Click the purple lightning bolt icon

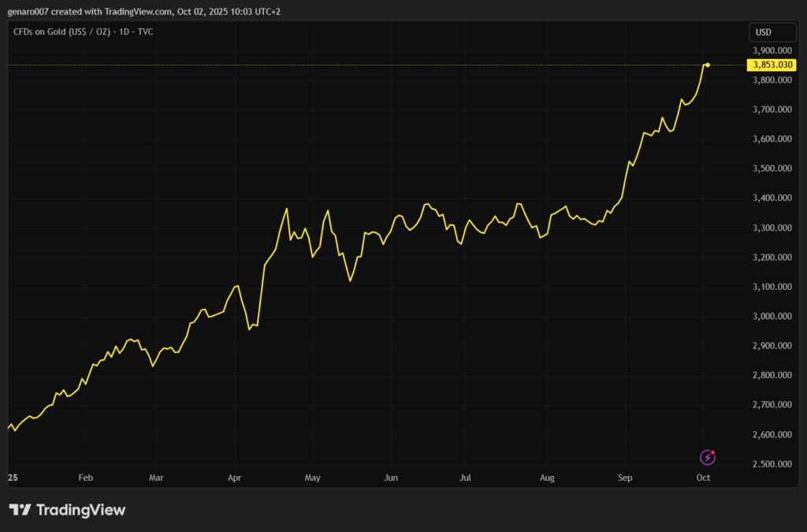[x=708, y=457]
